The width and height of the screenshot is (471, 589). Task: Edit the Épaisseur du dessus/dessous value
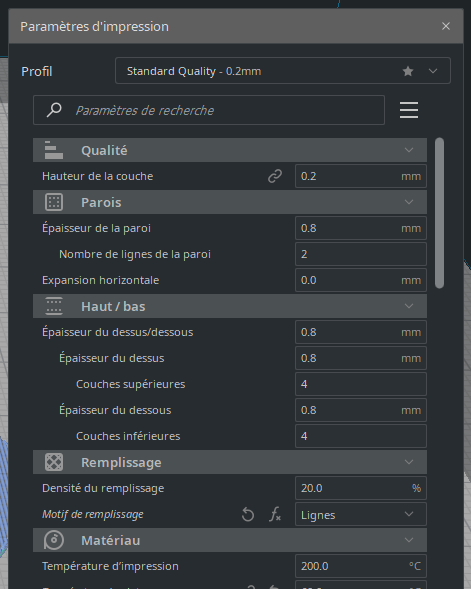pos(361,332)
